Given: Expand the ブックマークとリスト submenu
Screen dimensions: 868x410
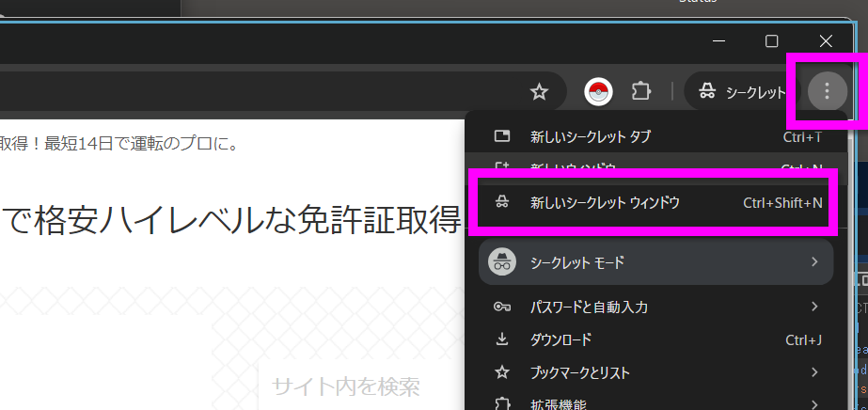Looking at the screenshot, I should click(656, 372).
